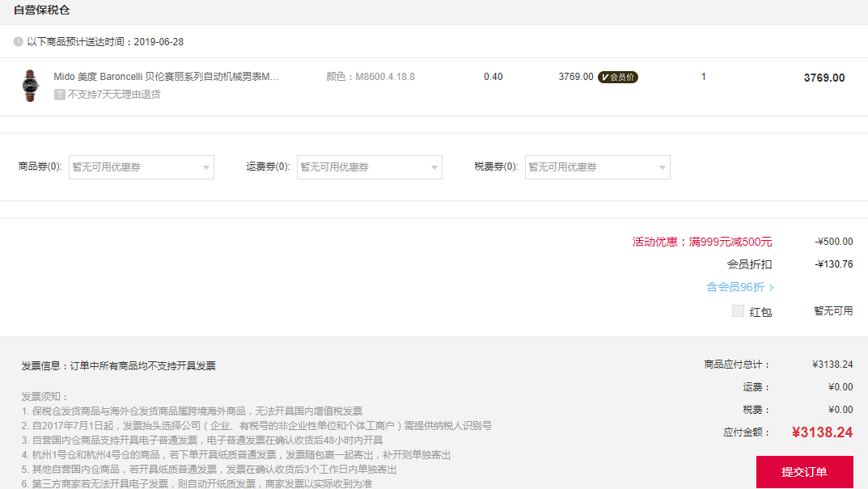Click the chevron arrow after 含会员96折
Screen dimensions: 868x489
[x=771, y=288]
